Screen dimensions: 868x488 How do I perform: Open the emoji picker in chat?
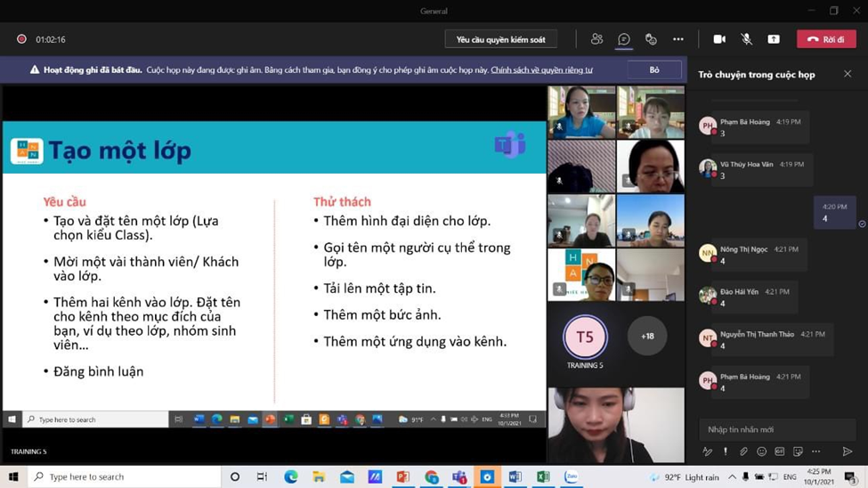[x=761, y=451]
